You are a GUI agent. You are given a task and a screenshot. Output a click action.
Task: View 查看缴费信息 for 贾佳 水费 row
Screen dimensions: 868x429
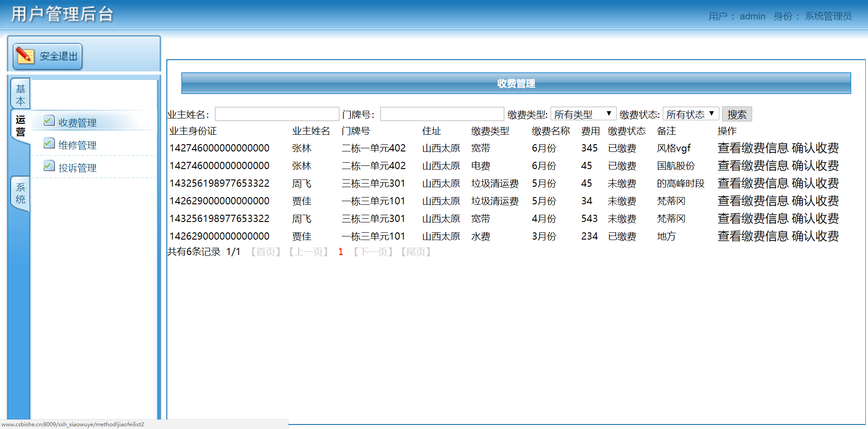tap(753, 236)
